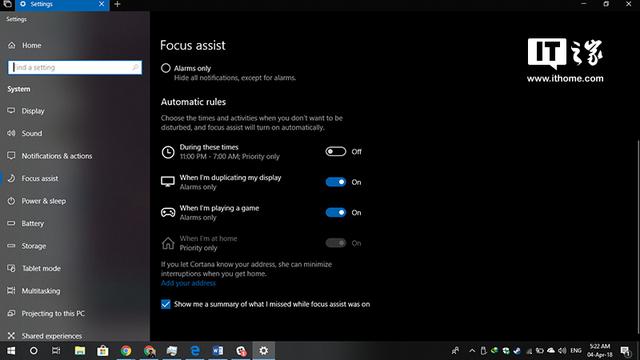This screenshot has height=360, width=640.
Task: Open the taskbar clock and date
Action: tap(599, 351)
